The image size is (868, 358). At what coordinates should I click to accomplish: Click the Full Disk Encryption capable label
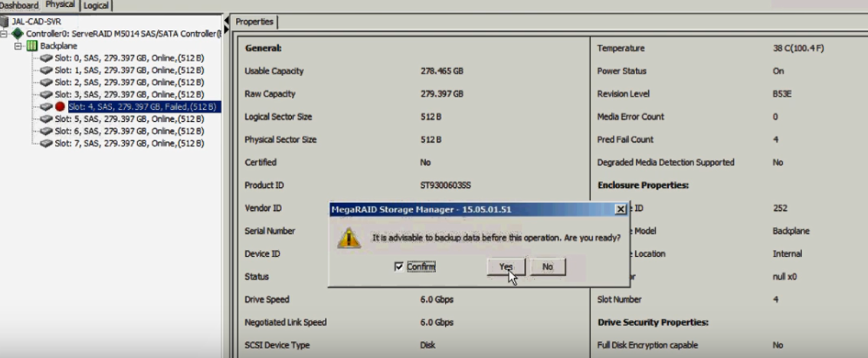coord(647,345)
